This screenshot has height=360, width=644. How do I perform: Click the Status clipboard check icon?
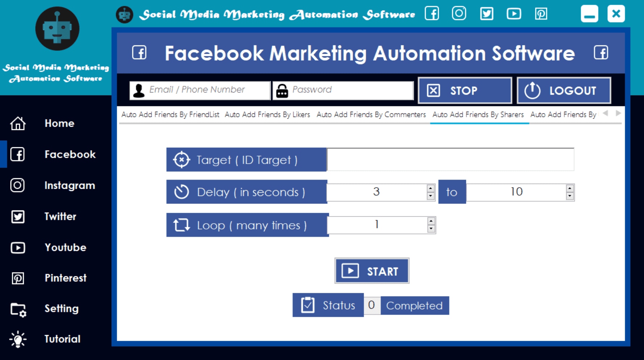(x=307, y=305)
